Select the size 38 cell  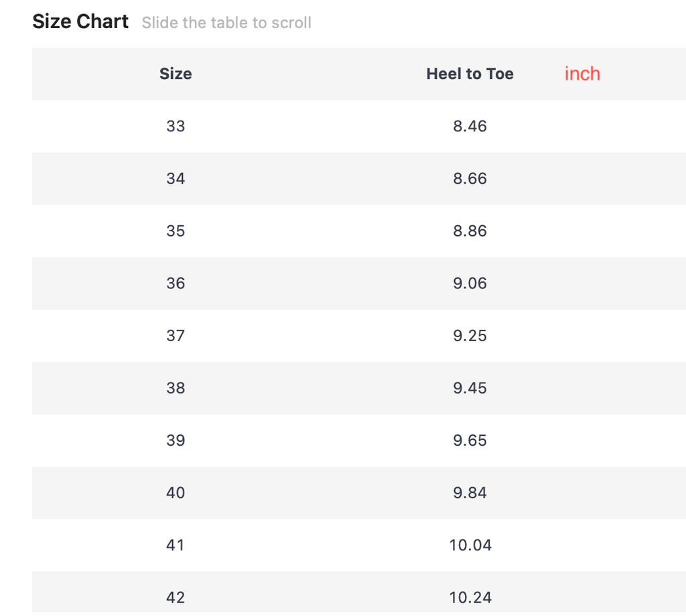176,387
